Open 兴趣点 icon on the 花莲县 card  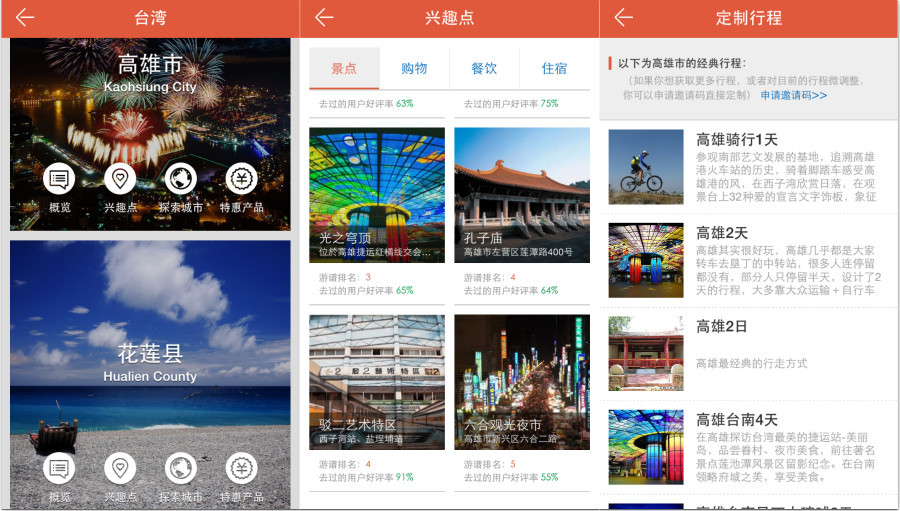pyautogui.click(x=120, y=469)
